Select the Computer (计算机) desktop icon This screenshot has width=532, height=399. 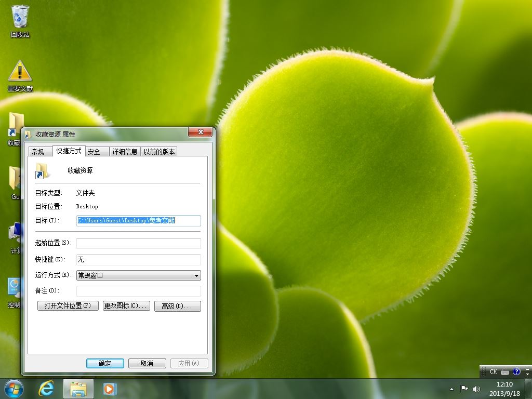tap(14, 237)
